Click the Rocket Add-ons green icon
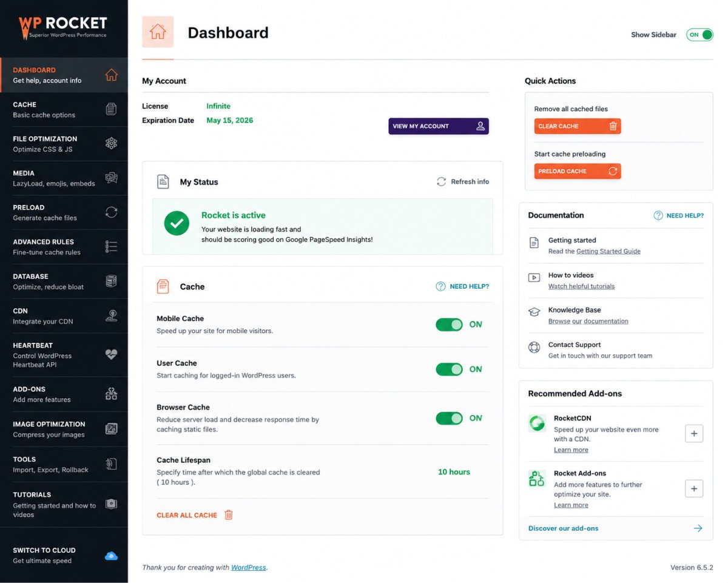 537,479
